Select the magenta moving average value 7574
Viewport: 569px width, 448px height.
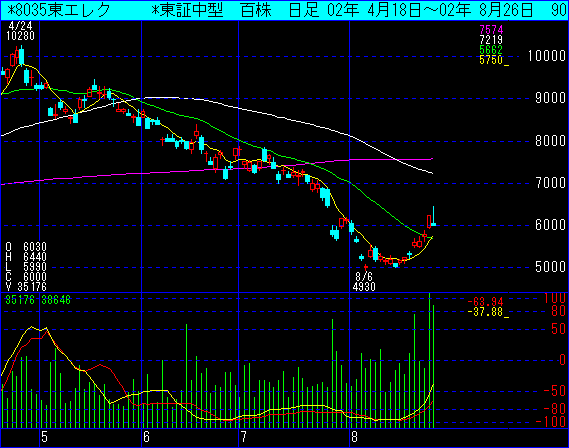tap(491, 29)
